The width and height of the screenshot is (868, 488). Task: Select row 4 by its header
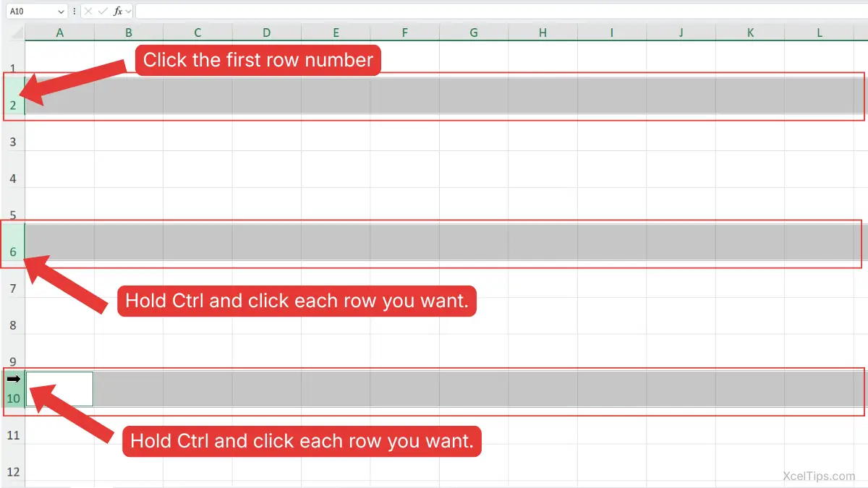click(13, 178)
